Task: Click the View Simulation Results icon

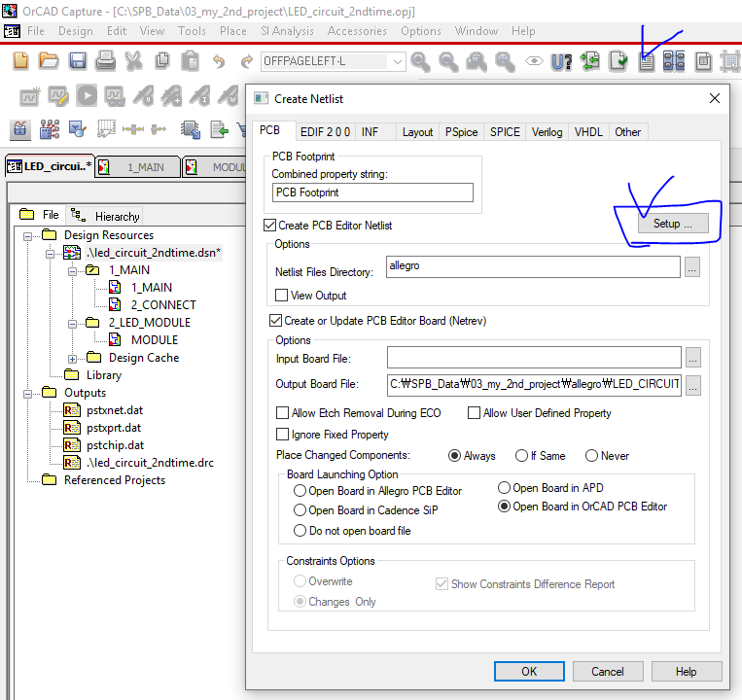Action: (x=115, y=96)
